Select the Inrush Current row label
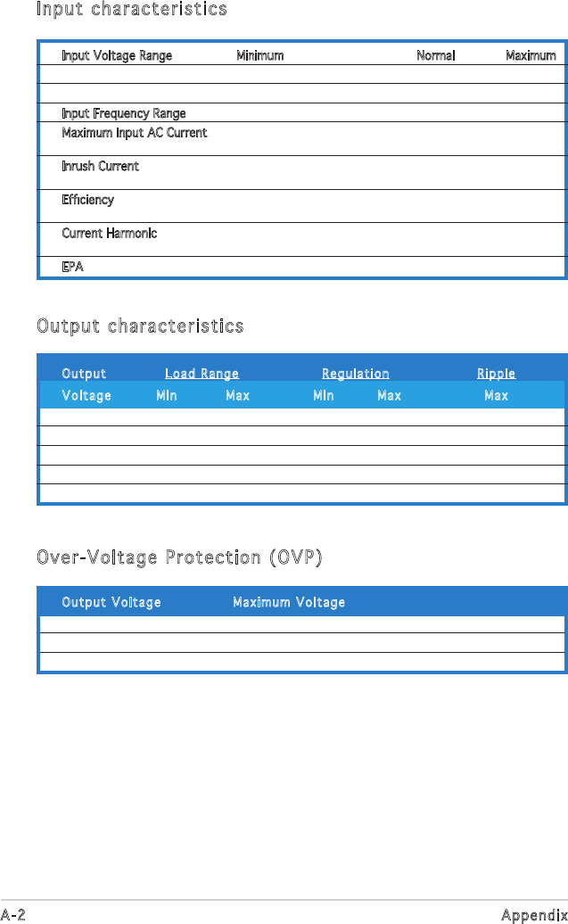 101,167
